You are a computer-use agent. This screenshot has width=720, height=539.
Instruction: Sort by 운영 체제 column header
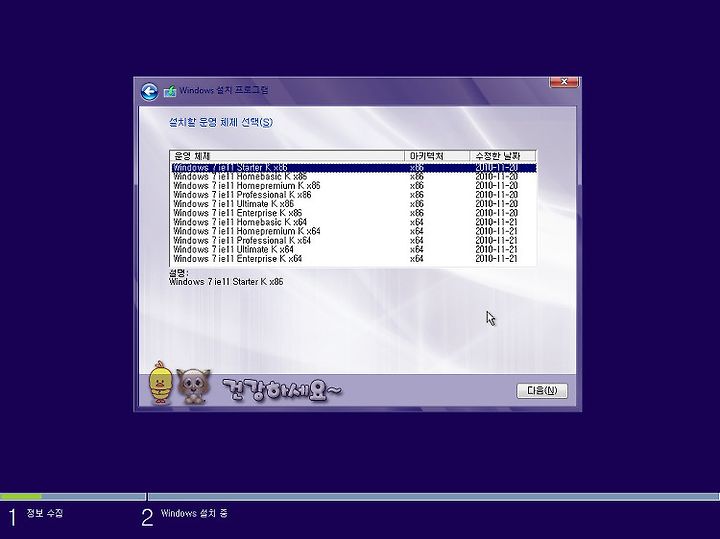click(x=287, y=156)
